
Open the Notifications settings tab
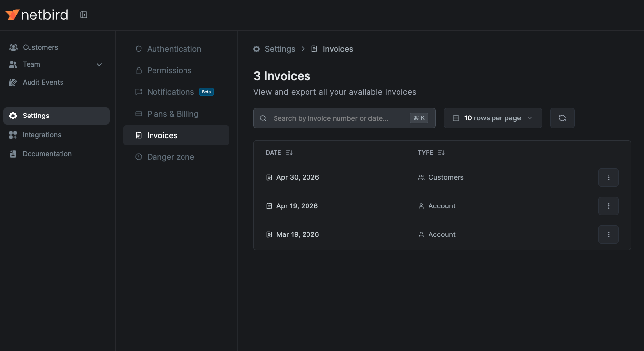pos(176,92)
